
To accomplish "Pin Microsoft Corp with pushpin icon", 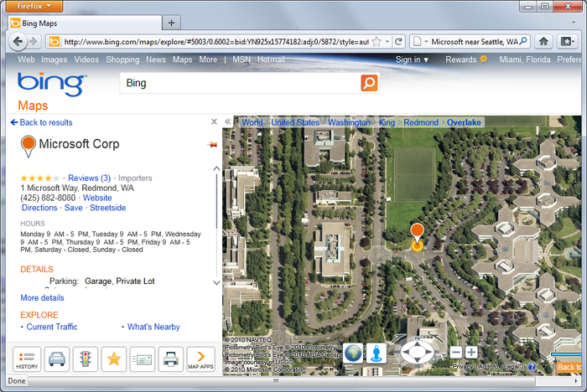I will 212,145.
